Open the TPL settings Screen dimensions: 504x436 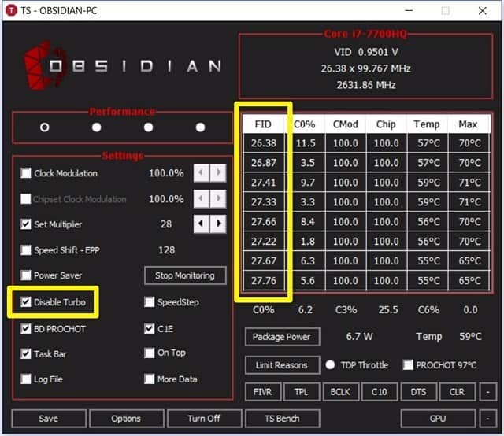(302, 392)
